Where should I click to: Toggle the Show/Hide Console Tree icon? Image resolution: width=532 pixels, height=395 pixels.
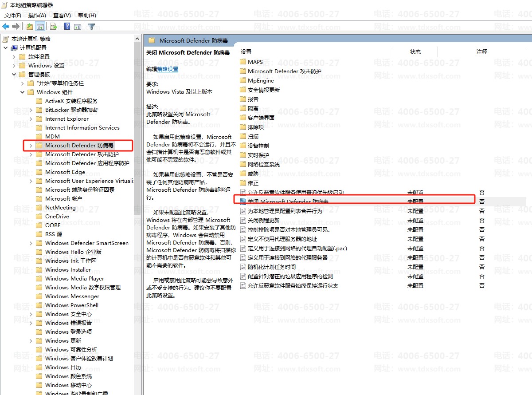[x=40, y=27]
